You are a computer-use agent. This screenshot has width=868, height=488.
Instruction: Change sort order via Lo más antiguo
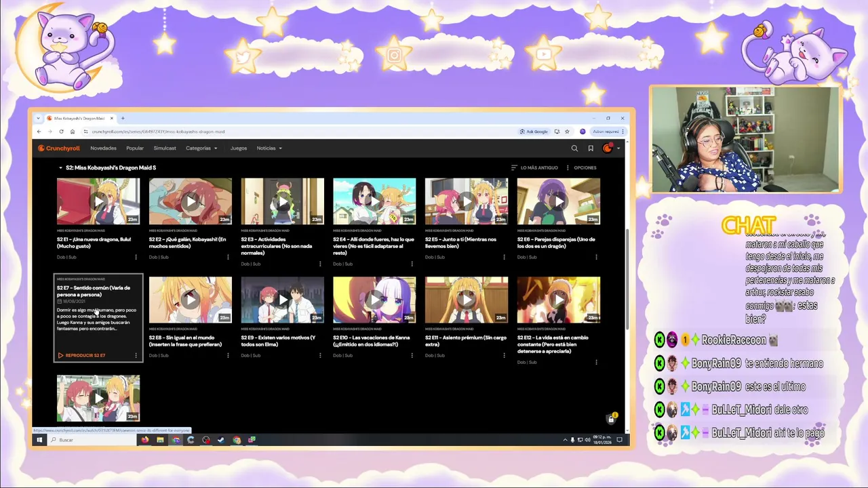tap(534, 167)
